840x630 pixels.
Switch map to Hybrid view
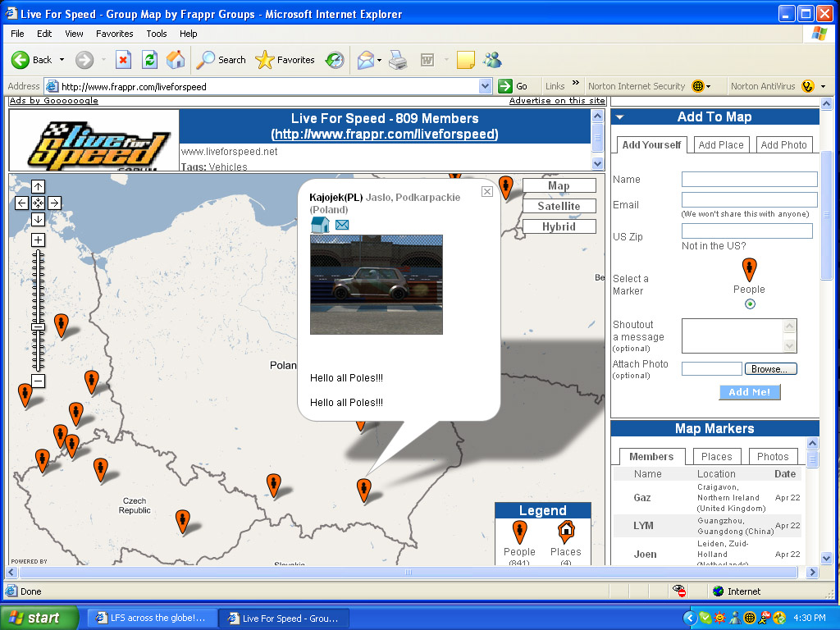(559, 226)
